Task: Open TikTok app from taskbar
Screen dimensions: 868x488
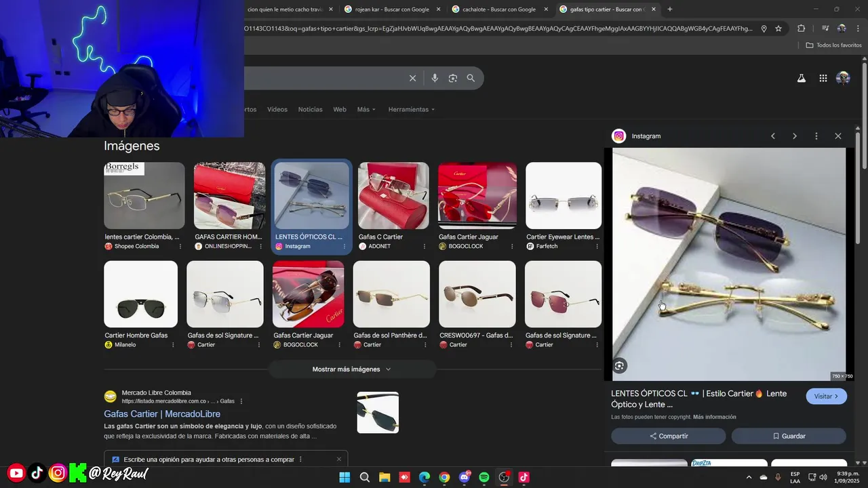Action: point(524,477)
